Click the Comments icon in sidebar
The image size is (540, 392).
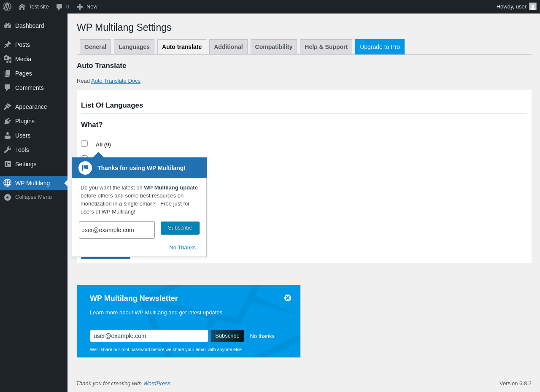[x=8, y=88]
